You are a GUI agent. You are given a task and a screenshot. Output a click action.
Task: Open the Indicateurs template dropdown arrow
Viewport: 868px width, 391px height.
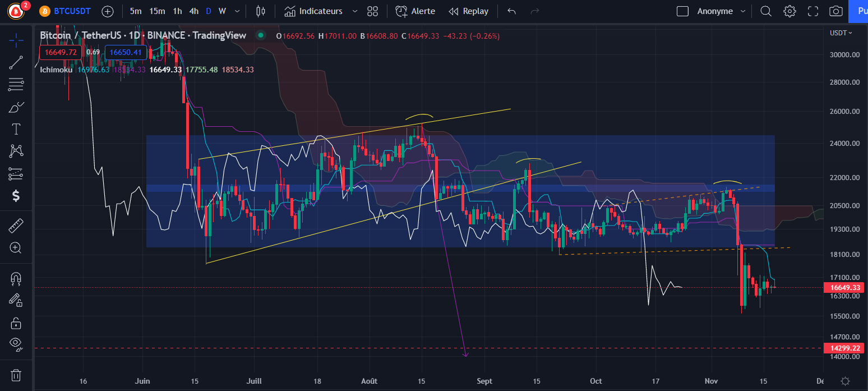(354, 11)
